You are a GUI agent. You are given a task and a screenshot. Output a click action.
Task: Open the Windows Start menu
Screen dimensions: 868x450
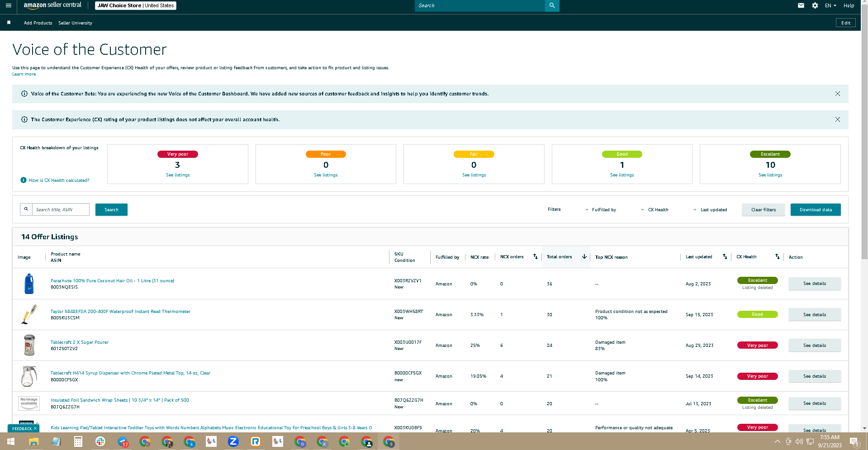coord(11,441)
